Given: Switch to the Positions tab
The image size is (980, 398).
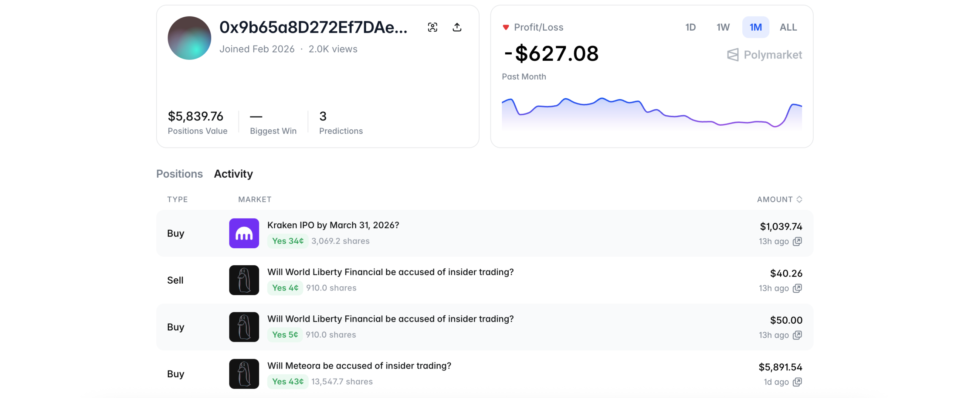Looking at the screenshot, I should coord(179,174).
